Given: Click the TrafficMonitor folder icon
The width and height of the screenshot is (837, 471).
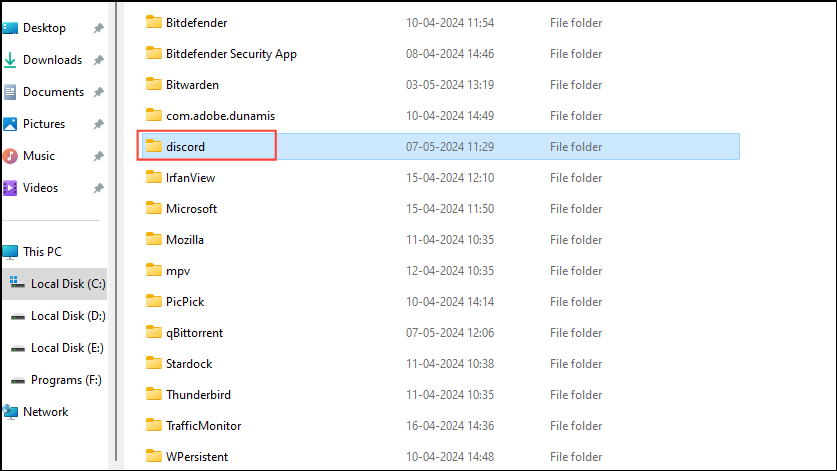Looking at the screenshot, I should pos(154,425).
